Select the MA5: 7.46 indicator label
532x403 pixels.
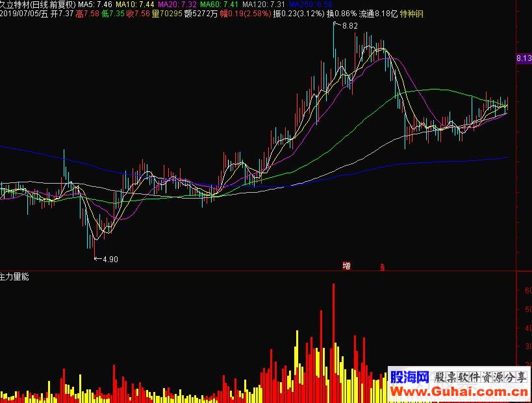tap(95, 5)
